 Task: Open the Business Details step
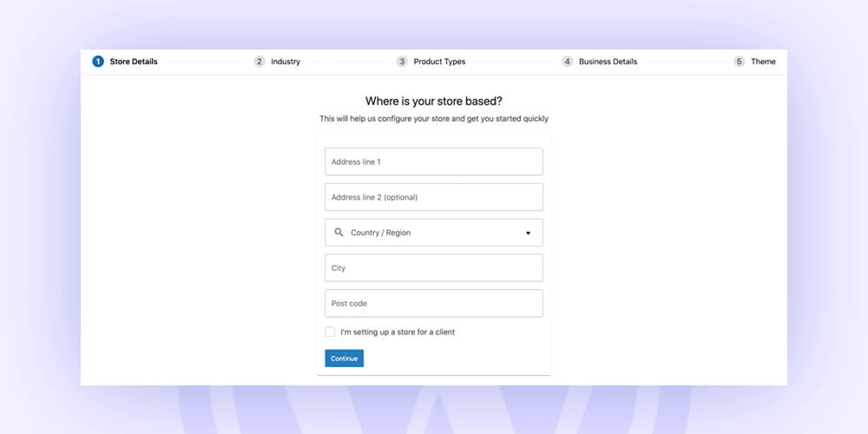click(608, 62)
